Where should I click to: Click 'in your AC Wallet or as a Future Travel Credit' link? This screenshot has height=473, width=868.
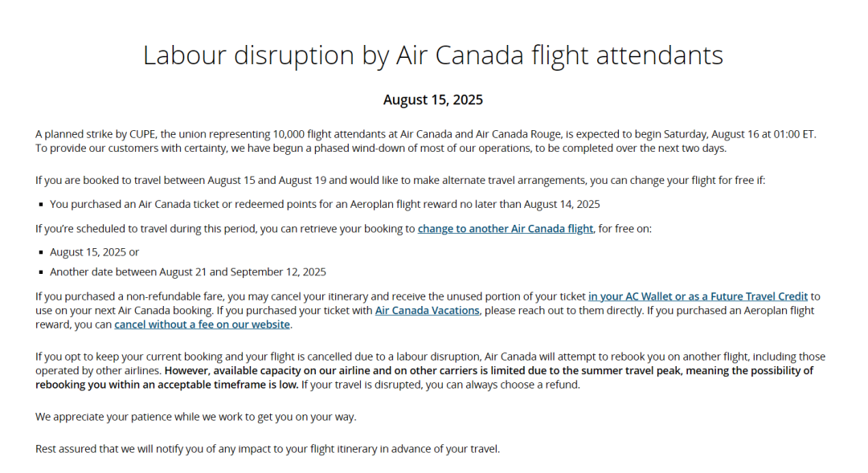click(x=698, y=296)
